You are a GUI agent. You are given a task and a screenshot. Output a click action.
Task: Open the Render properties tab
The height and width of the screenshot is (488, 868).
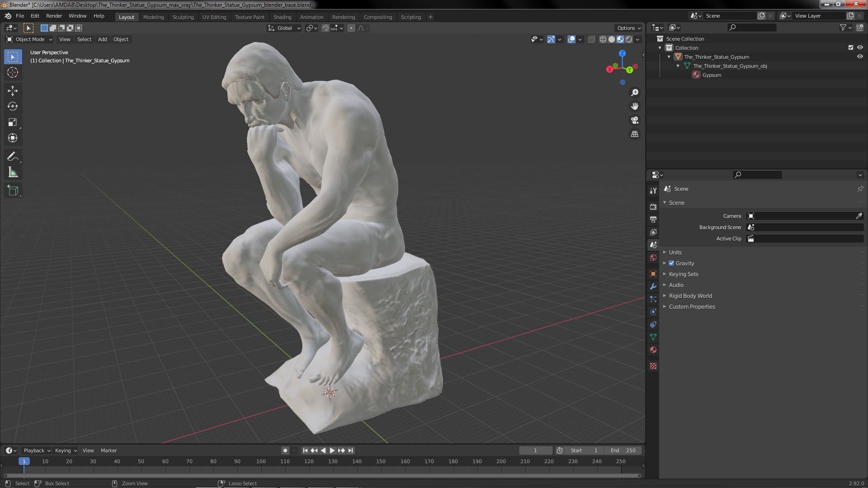click(653, 206)
